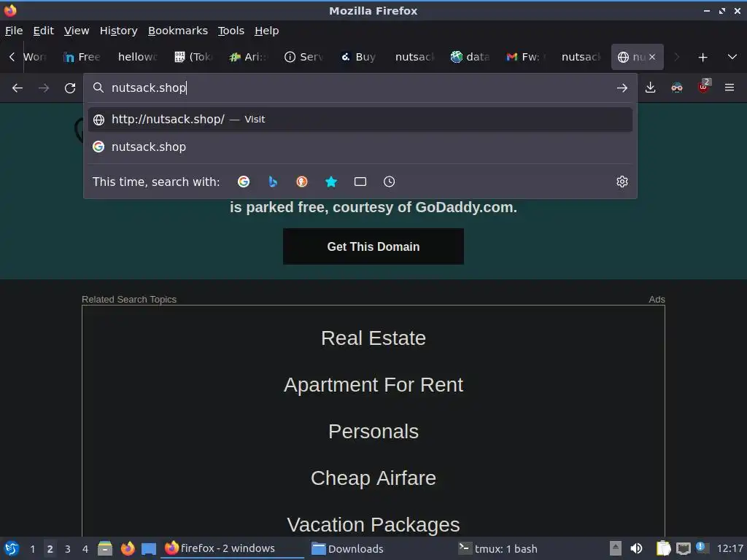Open the network monitor tray icon
747x560 pixels.
click(683, 548)
